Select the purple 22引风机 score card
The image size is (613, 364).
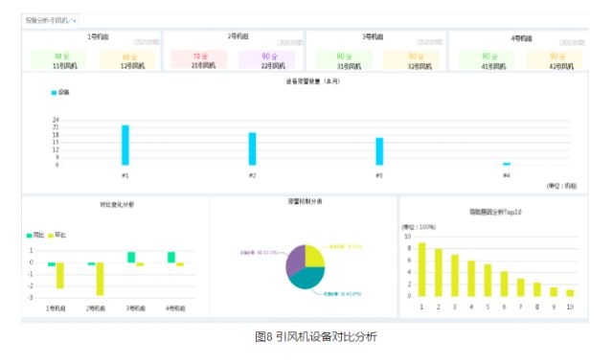(x=266, y=59)
